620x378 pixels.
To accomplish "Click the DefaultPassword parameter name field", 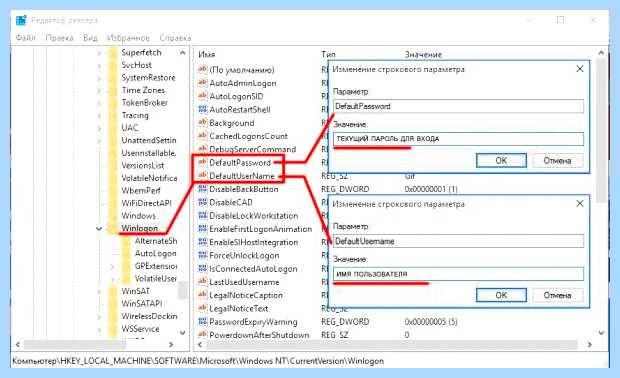I will click(458, 106).
